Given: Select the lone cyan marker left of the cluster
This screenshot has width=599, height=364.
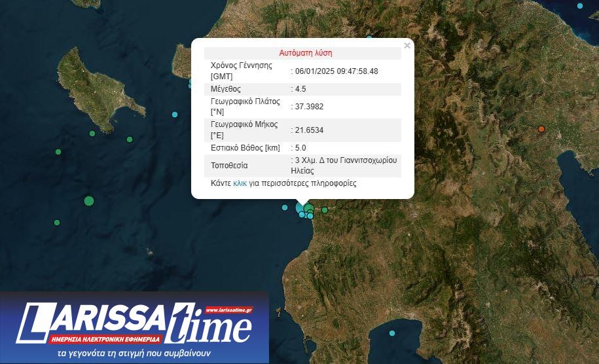Looking at the screenshot, I should pyautogui.click(x=285, y=208).
